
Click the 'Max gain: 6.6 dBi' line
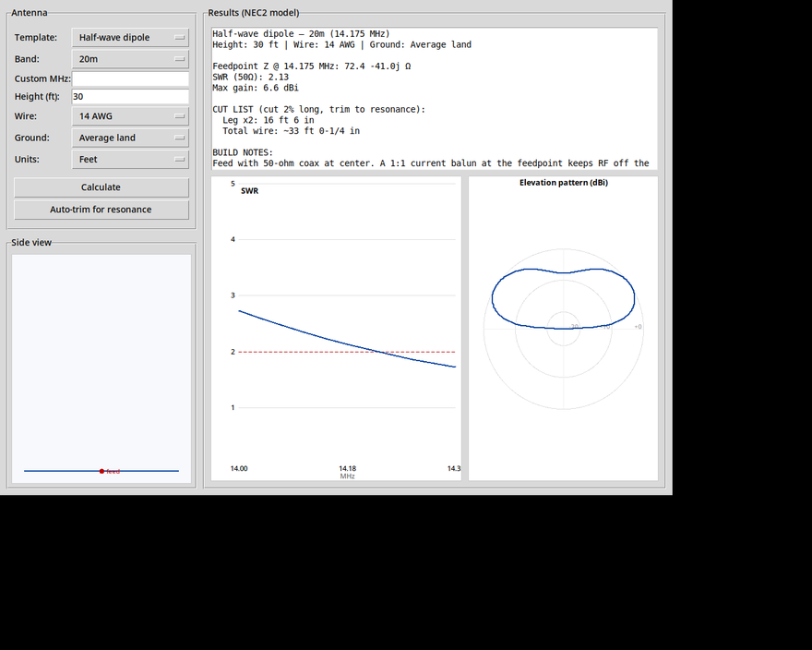click(x=256, y=88)
